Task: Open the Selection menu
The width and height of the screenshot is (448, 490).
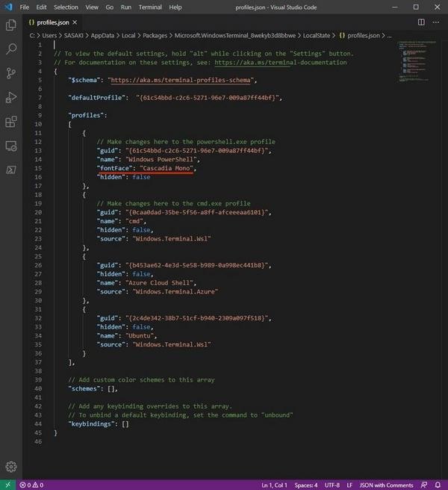Action: click(x=66, y=7)
